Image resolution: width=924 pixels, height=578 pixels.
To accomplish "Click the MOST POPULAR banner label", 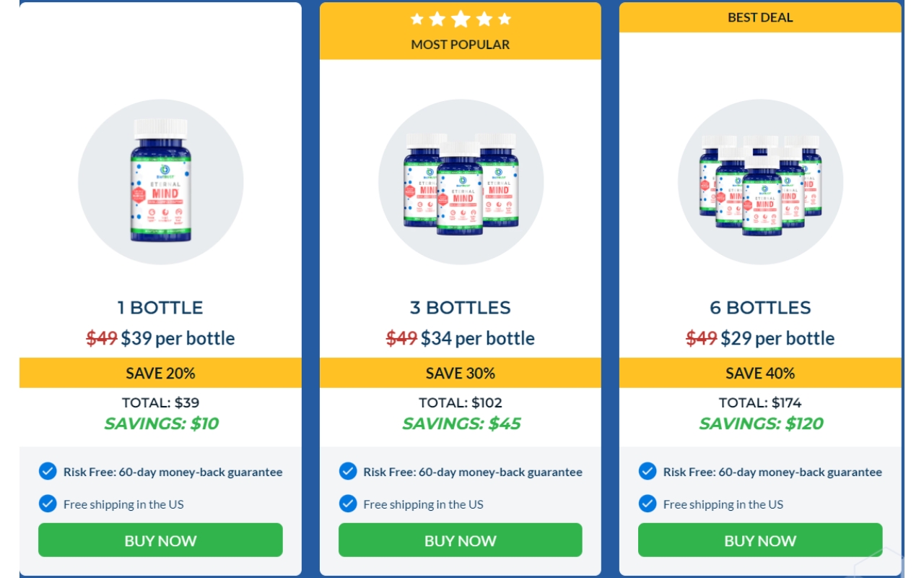I will [x=461, y=45].
